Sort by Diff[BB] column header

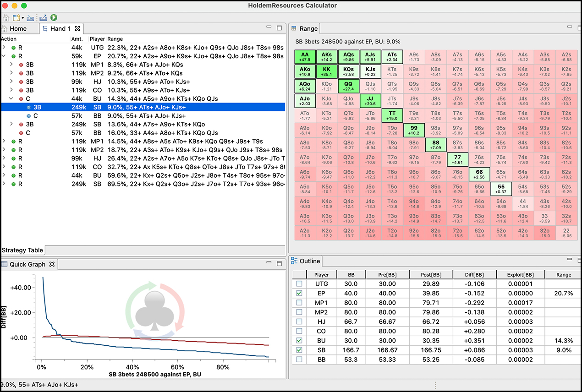tap(474, 275)
